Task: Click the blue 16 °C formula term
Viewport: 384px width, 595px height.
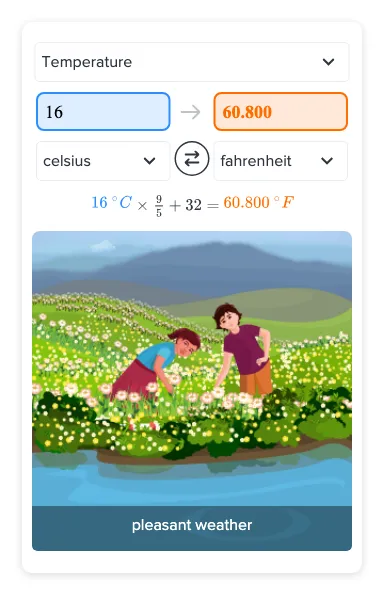Action: (112, 203)
